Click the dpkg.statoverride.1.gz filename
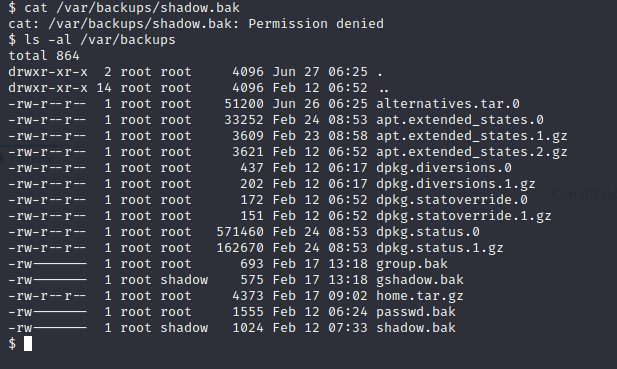This screenshot has width=617, height=369. click(x=464, y=216)
